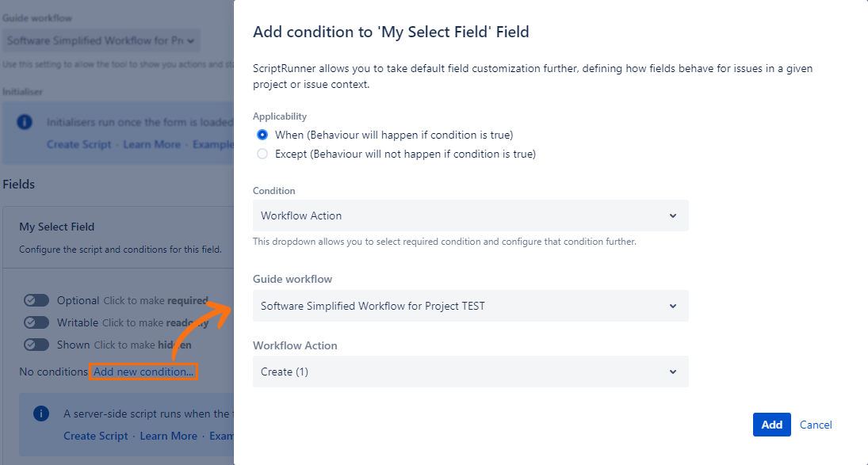This screenshot has width=868, height=465.
Task: Select the When applicability radio button
Action: coord(262,135)
